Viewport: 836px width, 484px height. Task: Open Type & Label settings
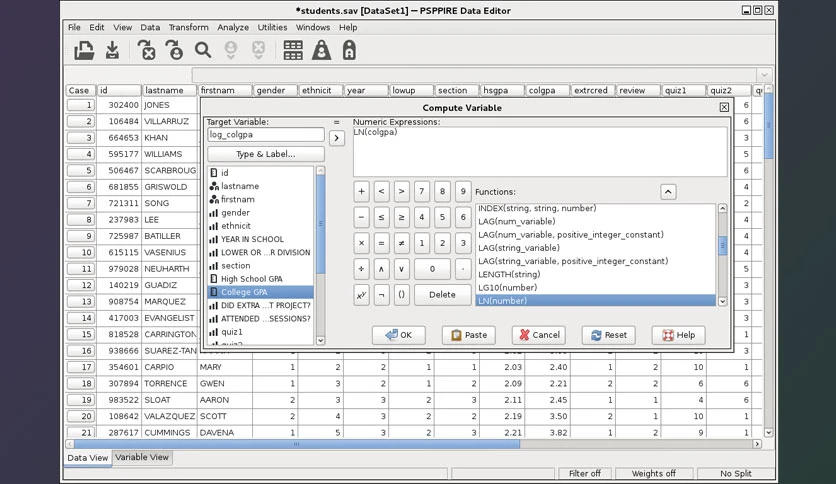pos(266,154)
